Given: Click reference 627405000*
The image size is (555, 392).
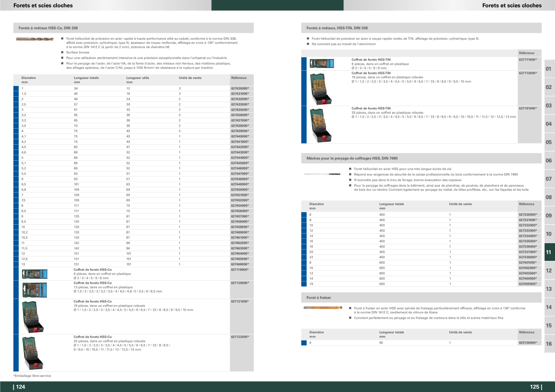Looking at the screenshot, I should pyautogui.click(x=528, y=284).
